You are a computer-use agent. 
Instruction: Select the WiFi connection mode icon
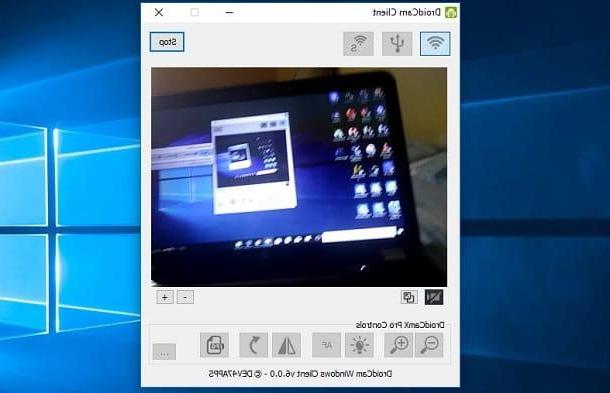[435, 44]
